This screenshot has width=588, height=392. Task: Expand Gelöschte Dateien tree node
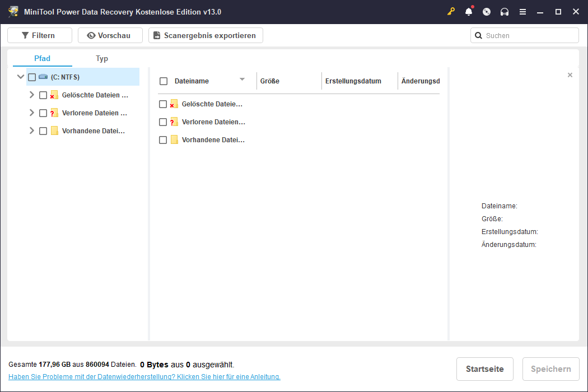[x=32, y=95]
